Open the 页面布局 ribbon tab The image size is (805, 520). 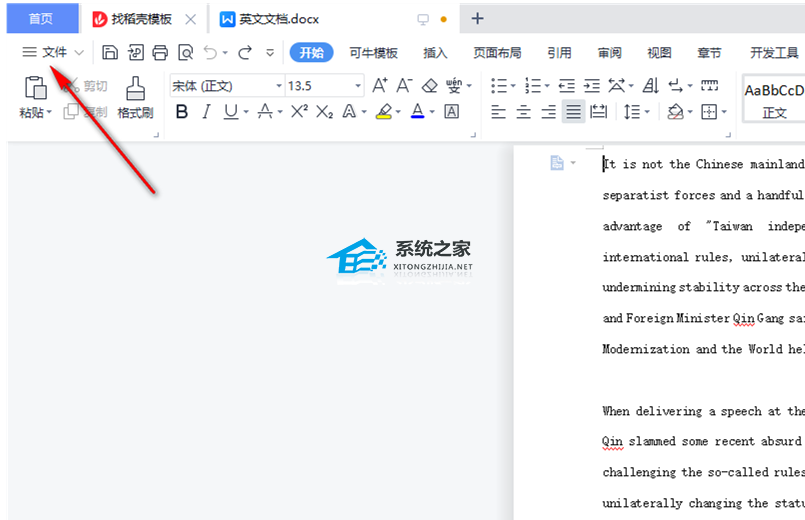coord(497,52)
